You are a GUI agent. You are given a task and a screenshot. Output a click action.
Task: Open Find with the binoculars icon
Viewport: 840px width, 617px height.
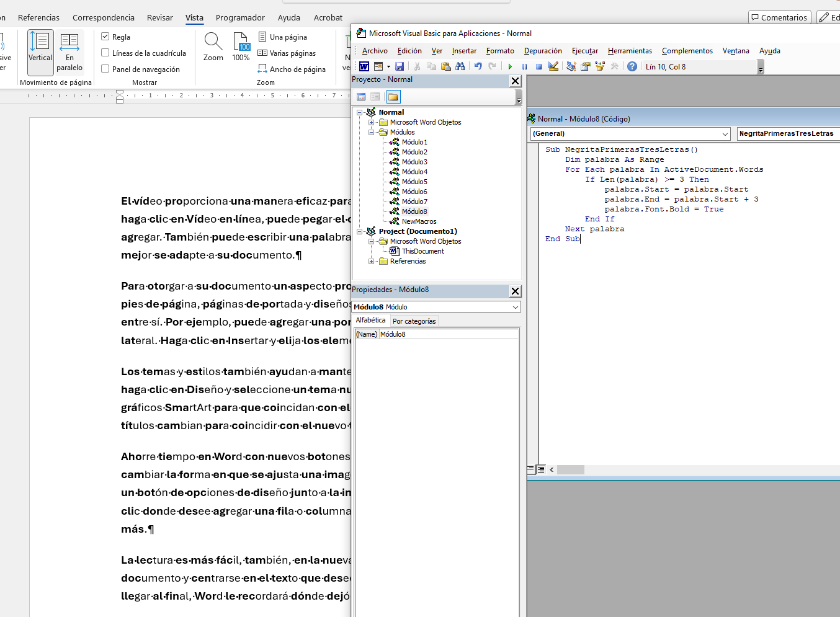[460, 66]
